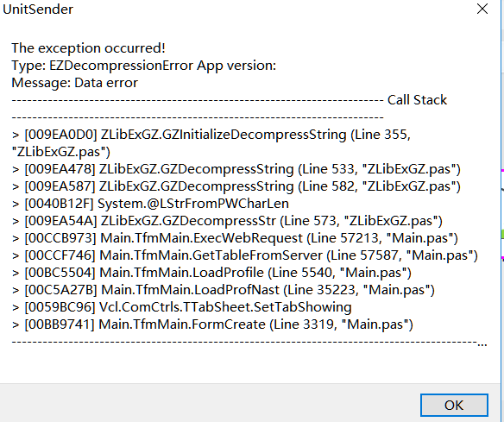This screenshot has height=422, width=504.
Task: Click the GZInitializeDecompressString stack entry
Action: click(211, 143)
